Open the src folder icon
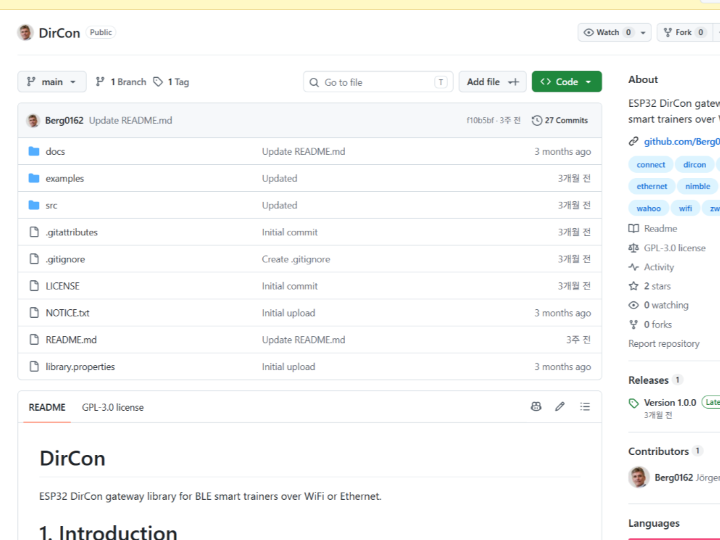The width and height of the screenshot is (720, 540). [x=34, y=205]
